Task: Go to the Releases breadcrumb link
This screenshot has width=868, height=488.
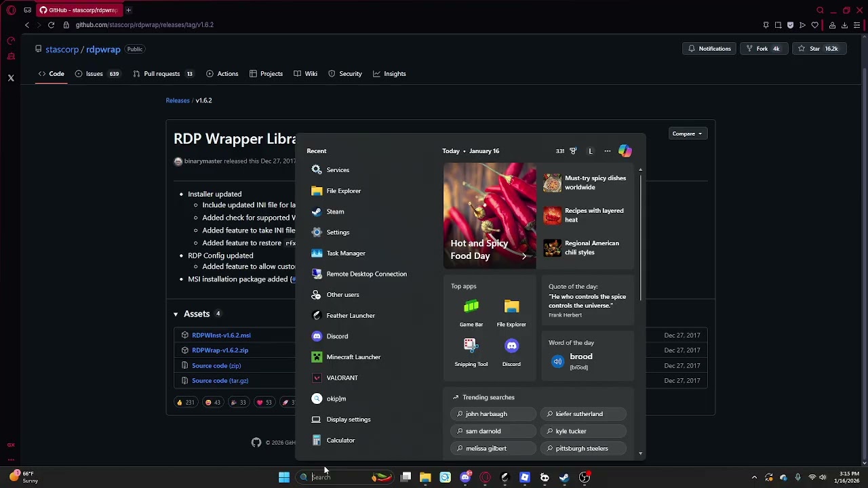Action: pos(178,100)
